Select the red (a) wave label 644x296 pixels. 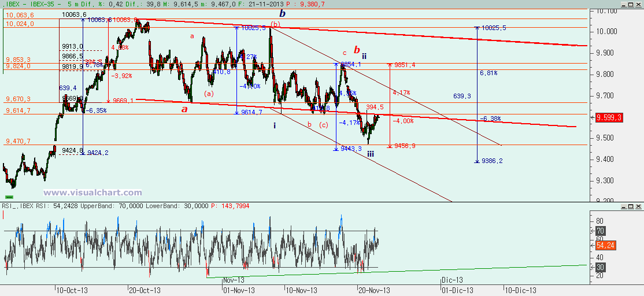pyautogui.click(x=209, y=94)
